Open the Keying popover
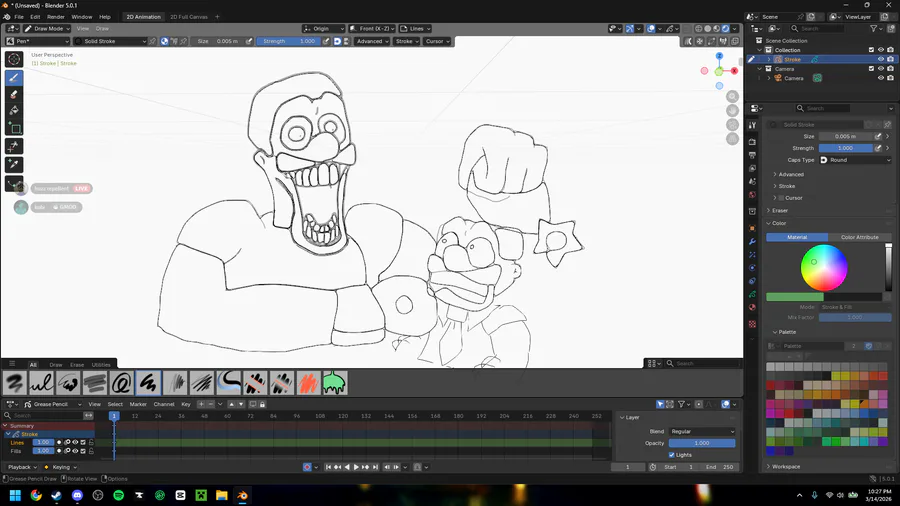This screenshot has width=900, height=506. (61, 467)
